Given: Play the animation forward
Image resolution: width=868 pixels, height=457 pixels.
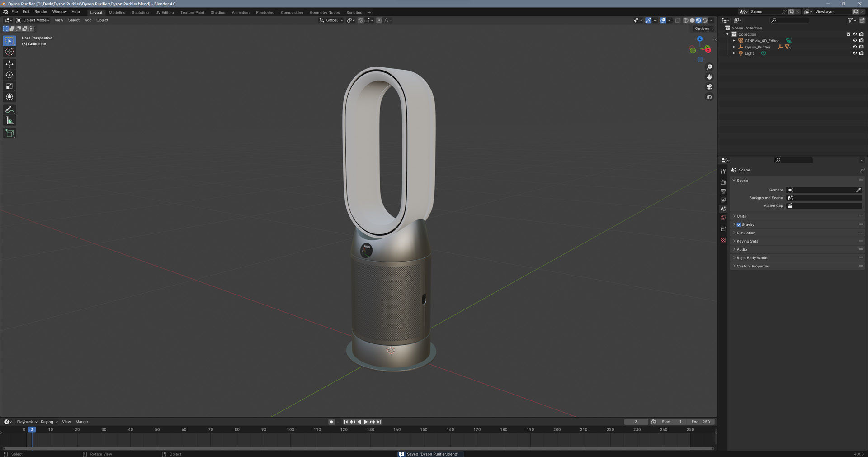Looking at the screenshot, I should [x=366, y=422].
